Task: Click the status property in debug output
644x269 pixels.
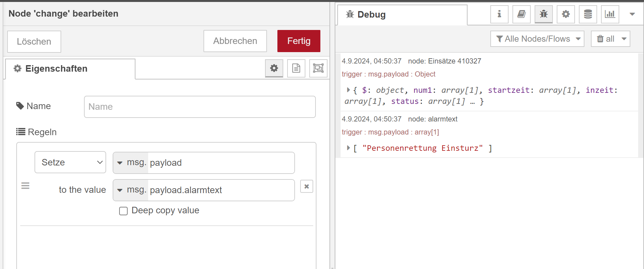Action: (405, 101)
